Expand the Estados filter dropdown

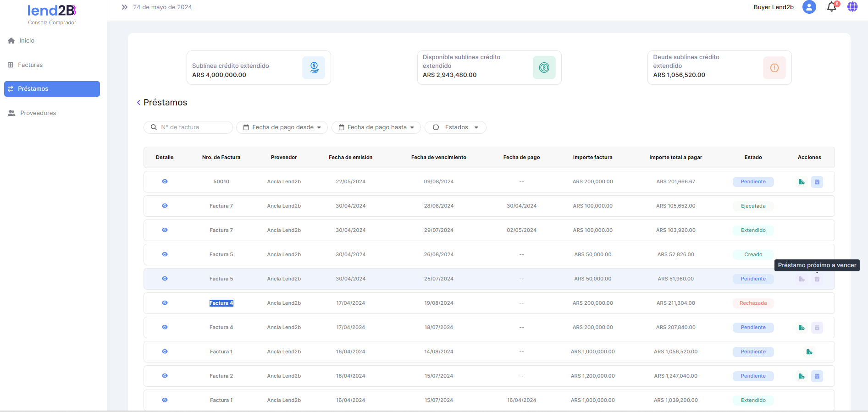(x=455, y=127)
